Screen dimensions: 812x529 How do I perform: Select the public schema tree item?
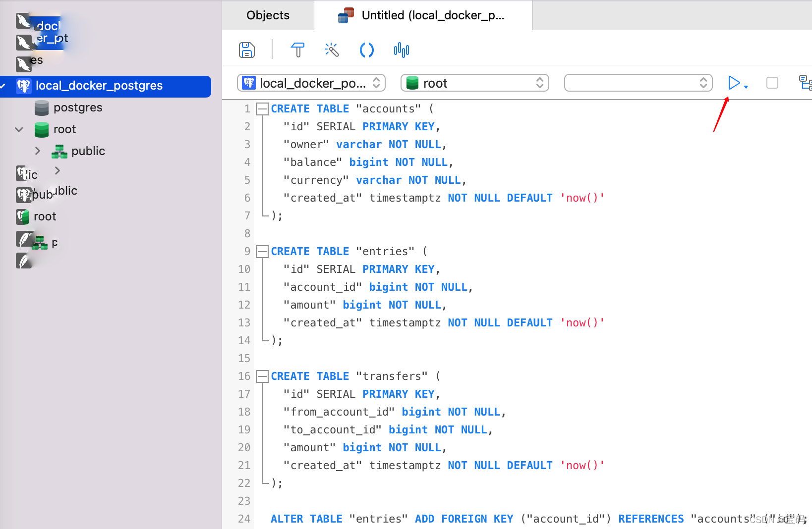click(88, 151)
